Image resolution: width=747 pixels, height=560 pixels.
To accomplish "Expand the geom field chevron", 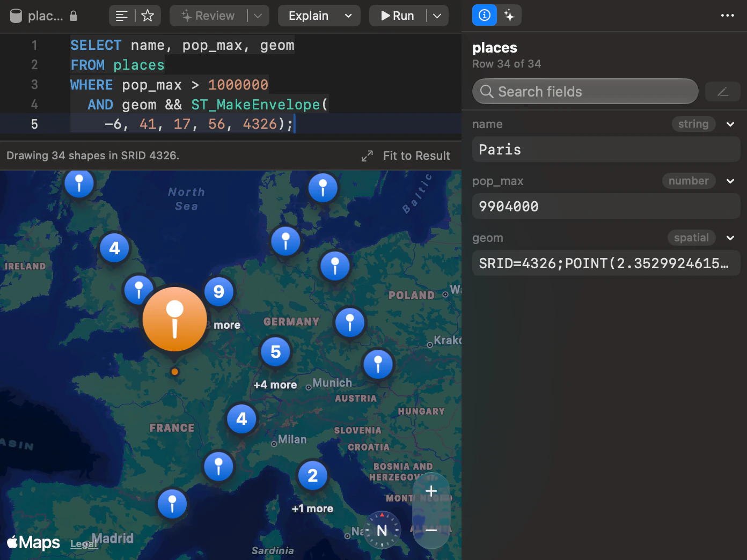I will 730,238.
